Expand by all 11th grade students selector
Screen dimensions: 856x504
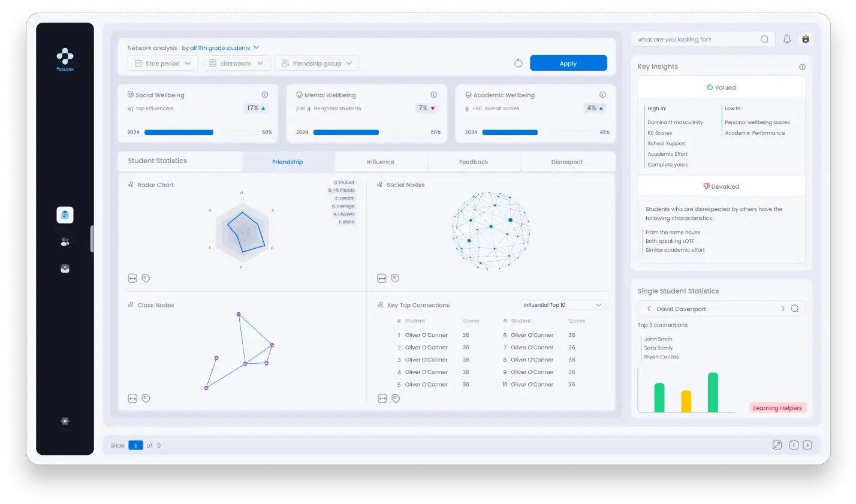tap(221, 48)
